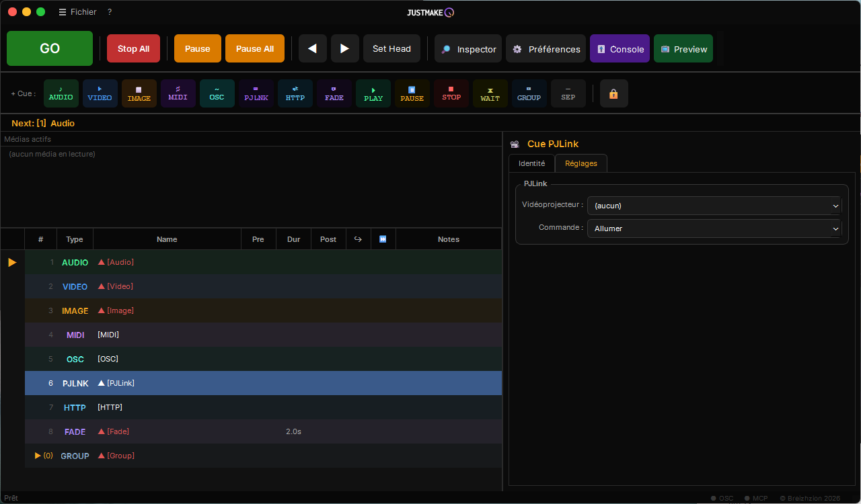Screen dimensions: 861x504
Task: Open the Preview window
Action: (x=683, y=48)
